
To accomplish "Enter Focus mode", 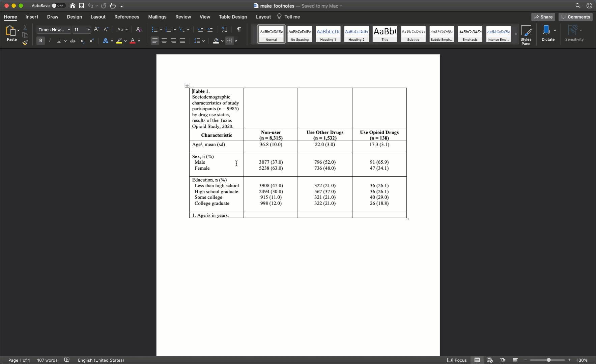I will [457, 360].
